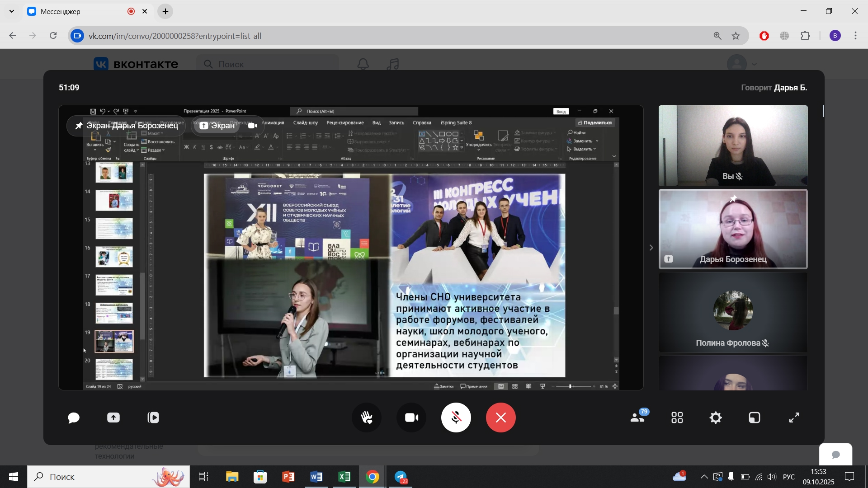Switch to grid layout view icon
This screenshot has height=488, width=868.
point(677,418)
